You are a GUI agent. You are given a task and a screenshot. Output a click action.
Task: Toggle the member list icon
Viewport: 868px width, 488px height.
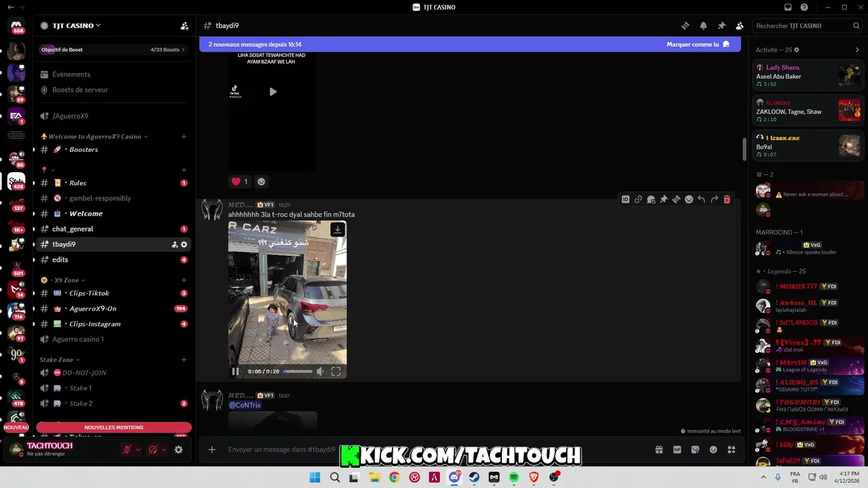tap(739, 26)
